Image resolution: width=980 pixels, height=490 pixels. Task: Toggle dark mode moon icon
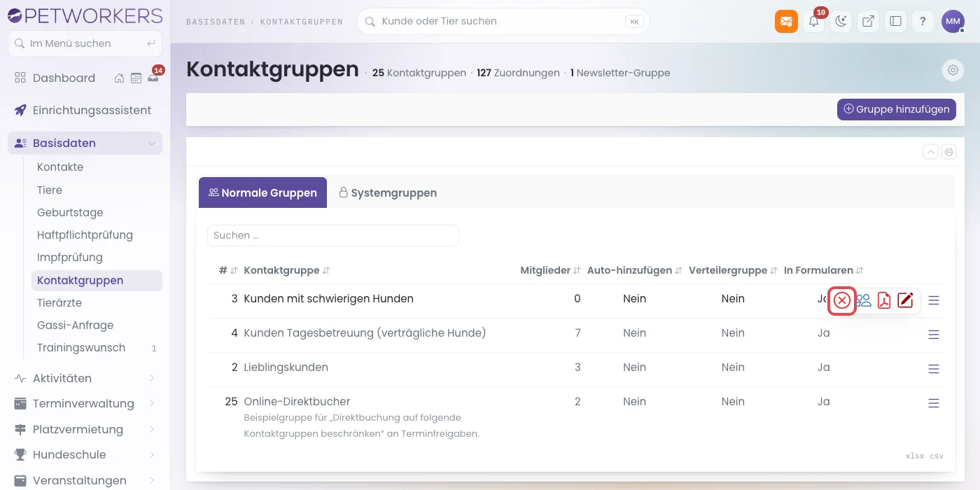[x=841, y=21]
